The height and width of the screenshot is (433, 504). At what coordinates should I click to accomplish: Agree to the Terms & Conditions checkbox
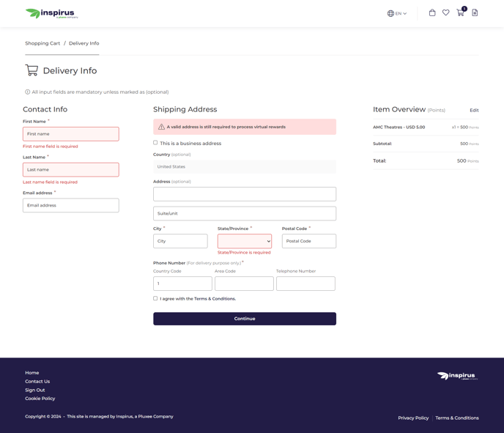point(155,298)
